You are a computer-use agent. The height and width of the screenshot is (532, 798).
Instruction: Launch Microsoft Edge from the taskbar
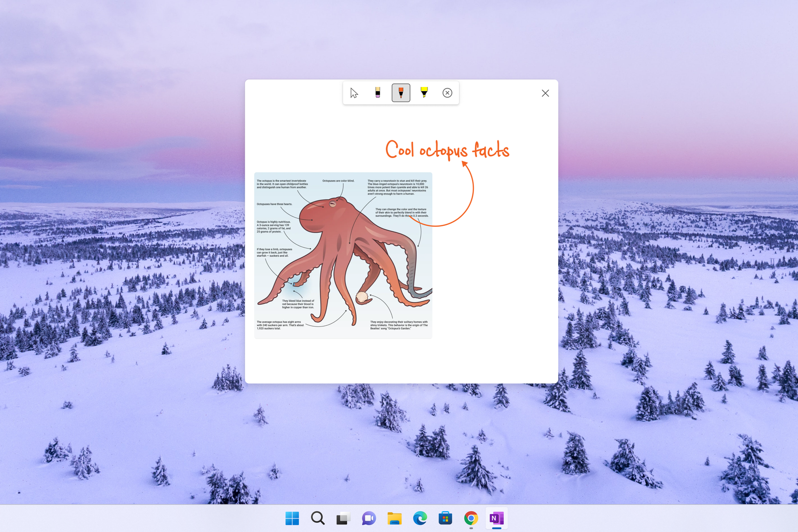pos(420,518)
